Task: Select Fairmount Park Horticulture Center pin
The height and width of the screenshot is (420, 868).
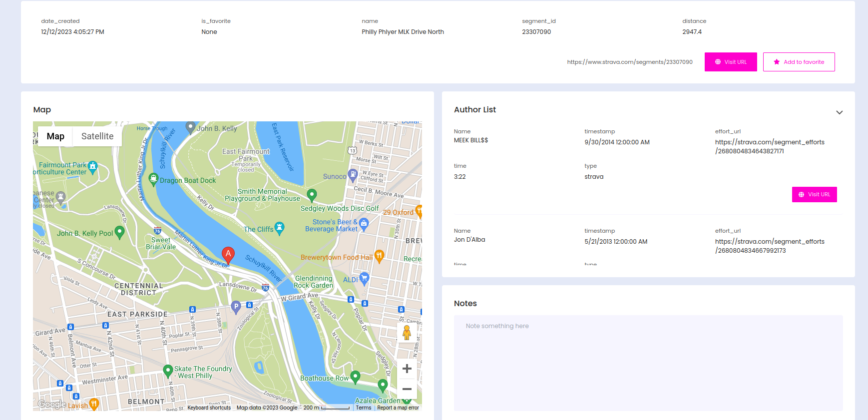Action: tap(92, 168)
